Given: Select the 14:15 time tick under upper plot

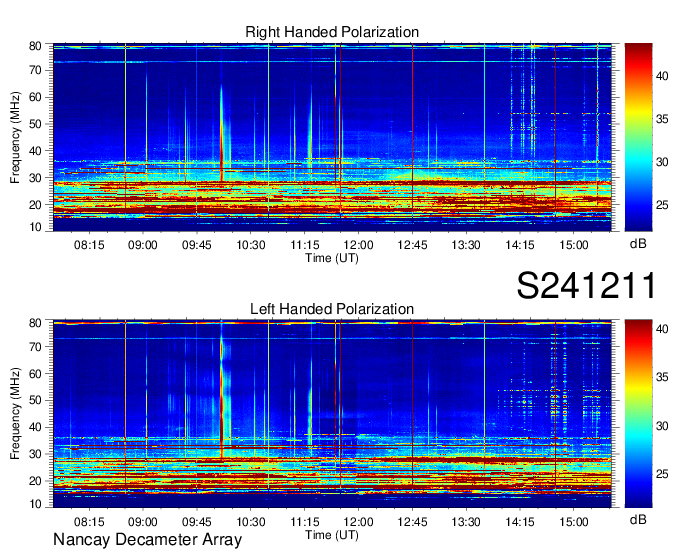Looking at the screenshot, I should [x=520, y=245].
